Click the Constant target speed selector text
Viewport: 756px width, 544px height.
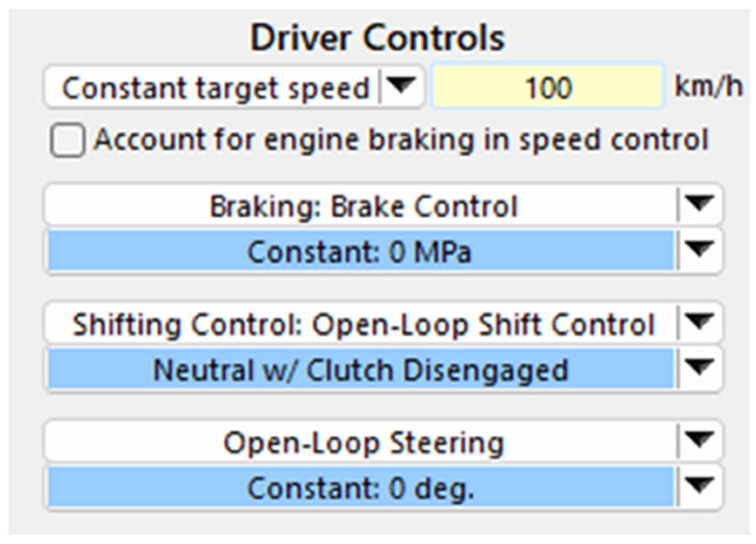point(215,88)
